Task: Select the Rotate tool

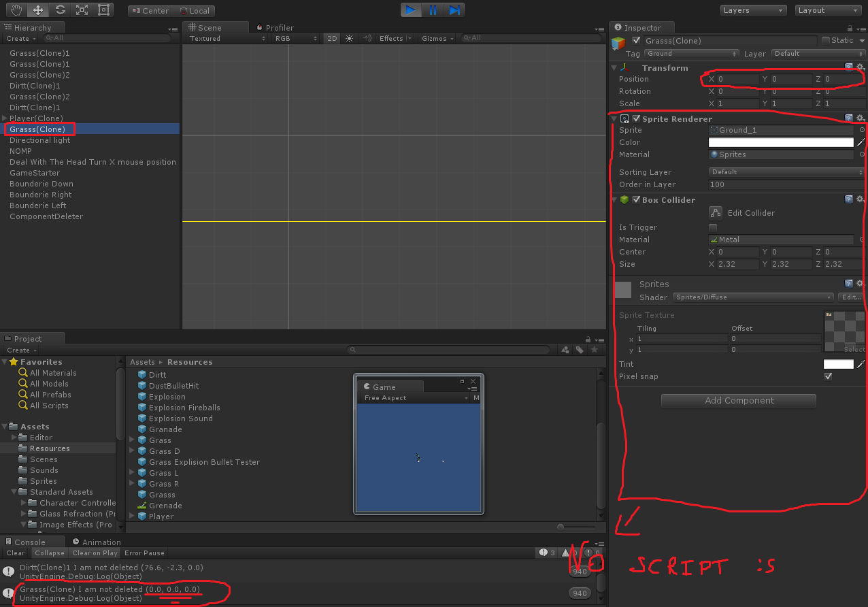Action: (60, 10)
